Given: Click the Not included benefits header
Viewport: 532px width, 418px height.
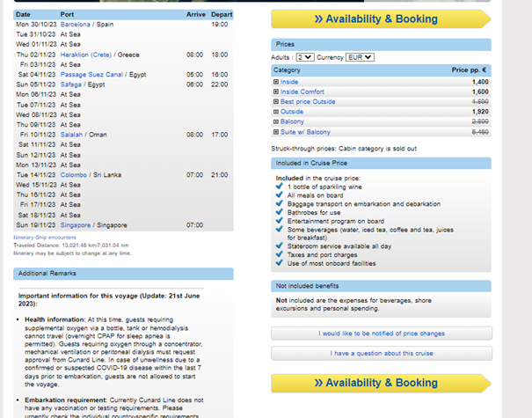Looking at the screenshot, I should pos(381,286).
